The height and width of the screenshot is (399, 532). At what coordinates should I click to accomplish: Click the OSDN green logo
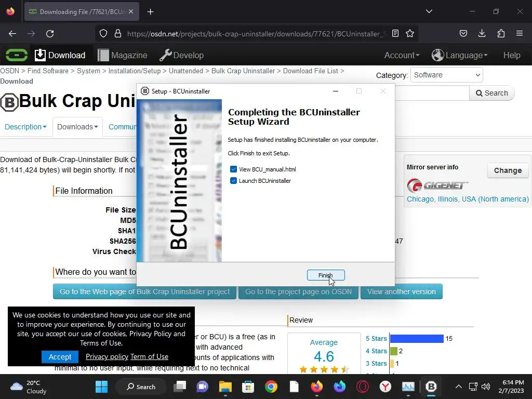point(17,55)
